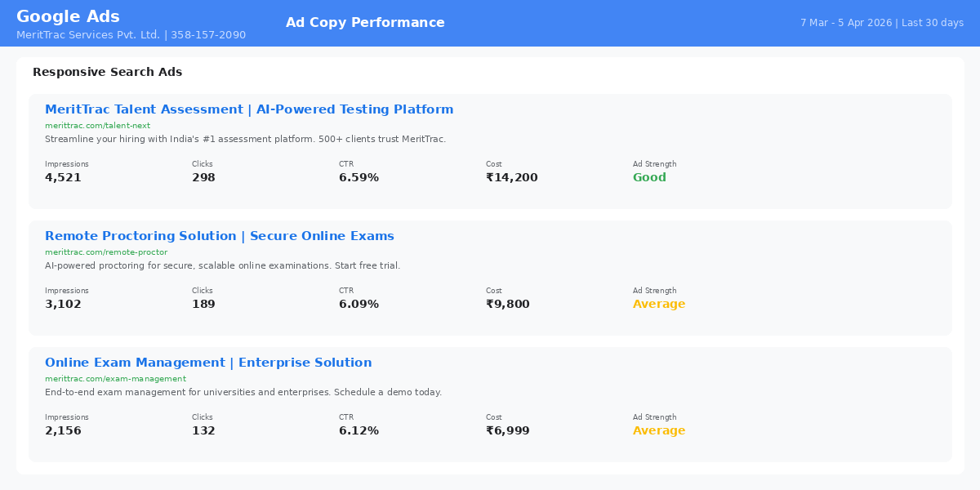
Task: Click the Streamline your hiring ad description
Action: [x=245, y=139]
